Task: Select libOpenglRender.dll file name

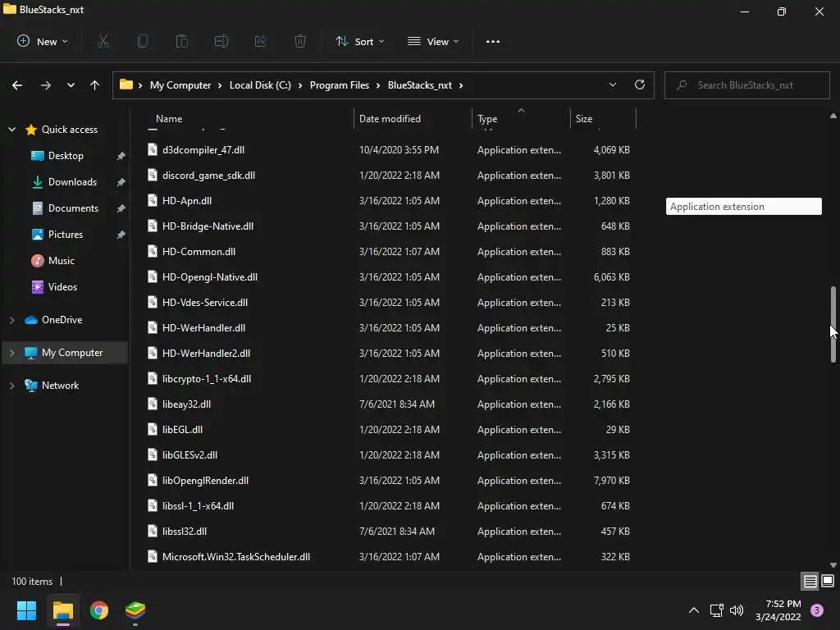Action: [205, 481]
